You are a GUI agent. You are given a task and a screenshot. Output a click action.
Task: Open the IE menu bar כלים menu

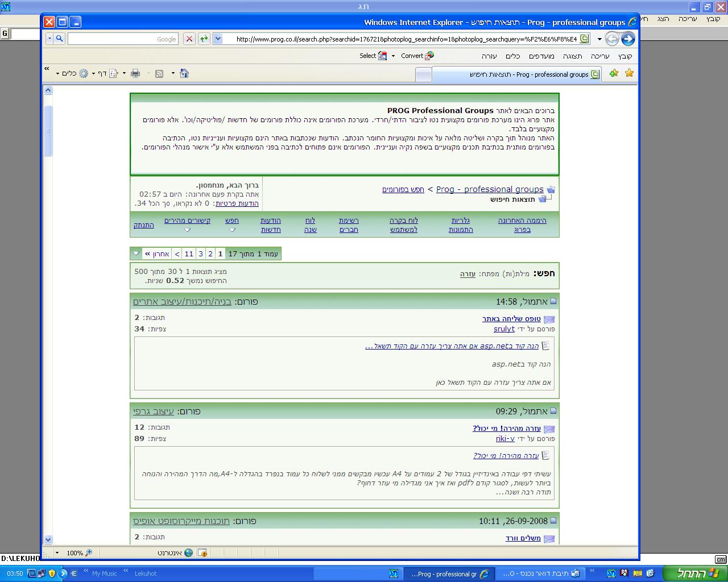tap(513, 56)
